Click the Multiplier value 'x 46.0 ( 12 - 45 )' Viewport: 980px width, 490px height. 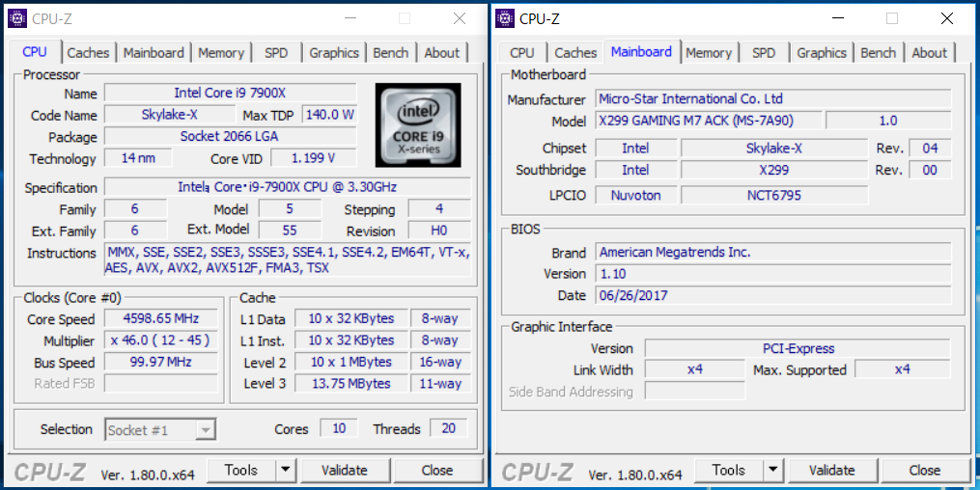(x=160, y=340)
